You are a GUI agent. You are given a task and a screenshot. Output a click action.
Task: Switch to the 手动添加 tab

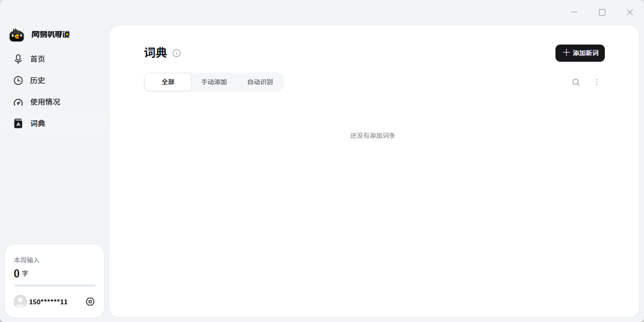click(214, 82)
